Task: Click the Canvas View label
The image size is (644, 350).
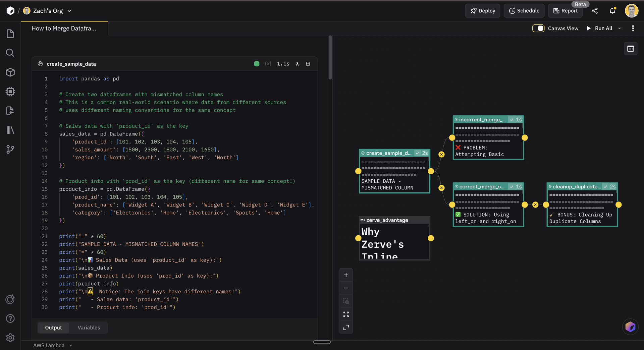Action: [x=563, y=28]
